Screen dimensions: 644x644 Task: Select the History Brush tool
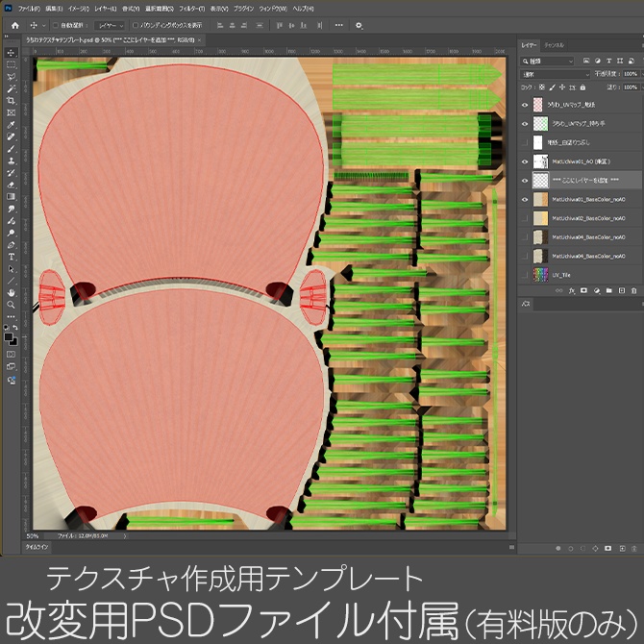pos(12,173)
